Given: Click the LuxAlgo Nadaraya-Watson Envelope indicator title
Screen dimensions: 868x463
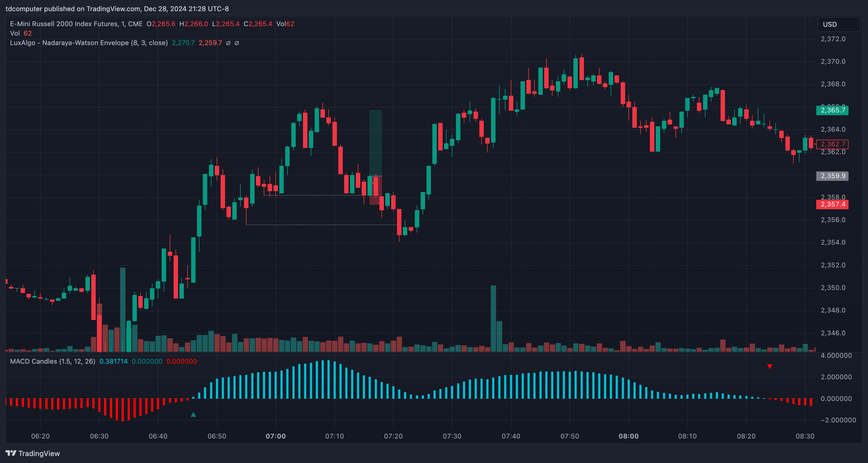Looking at the screenshot, I should coord(89,43).
